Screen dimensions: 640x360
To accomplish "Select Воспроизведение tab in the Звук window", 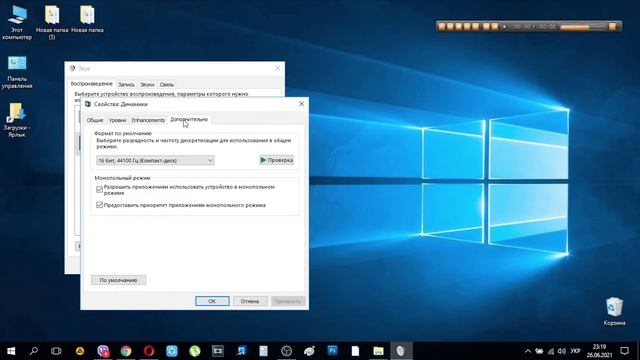I will click(x=91, y=84).
